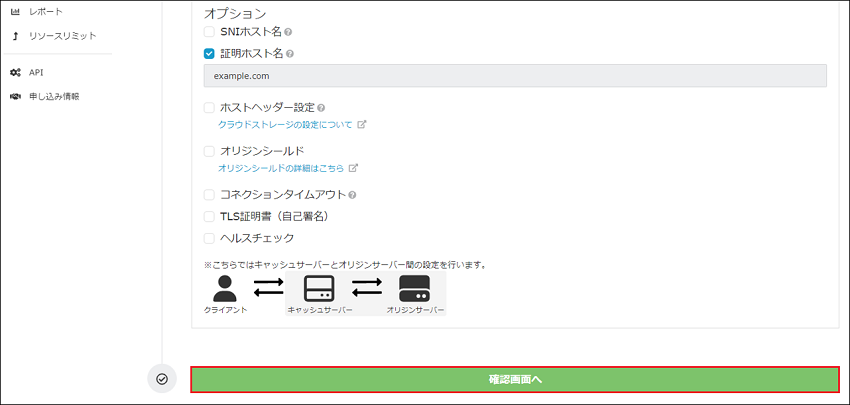Enable the ホストヘッダー設定 checkbox

(x=209, y=107)
